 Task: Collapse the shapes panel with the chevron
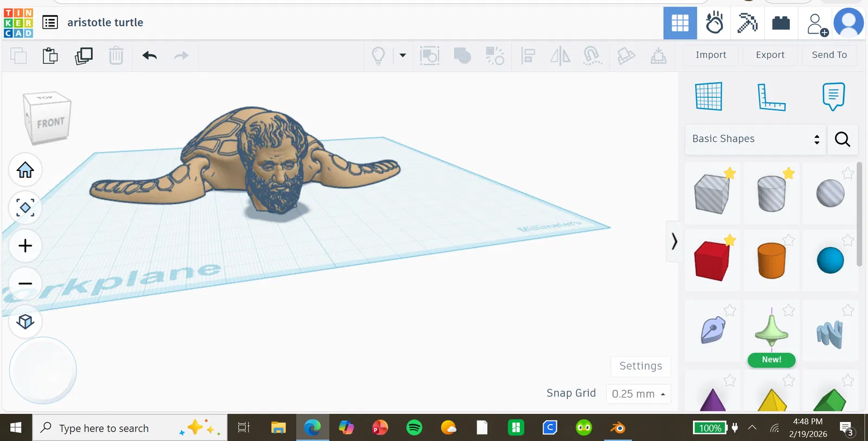coord(674,241)
